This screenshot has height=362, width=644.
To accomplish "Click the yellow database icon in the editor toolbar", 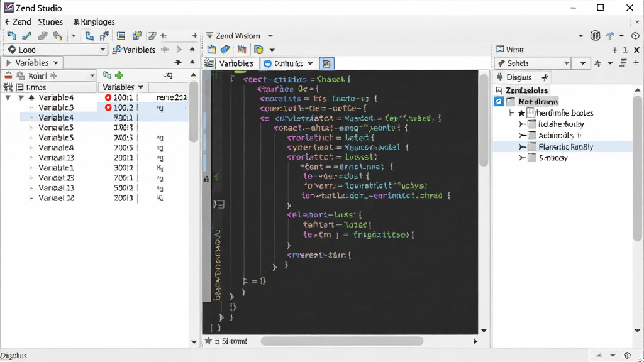I will click(x=258, y=50).
